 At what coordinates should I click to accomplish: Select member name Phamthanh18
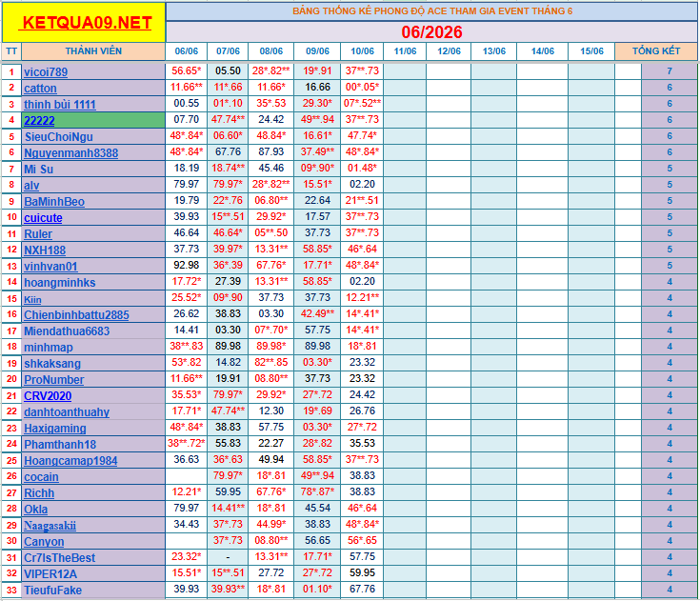[x=60, y=444]
